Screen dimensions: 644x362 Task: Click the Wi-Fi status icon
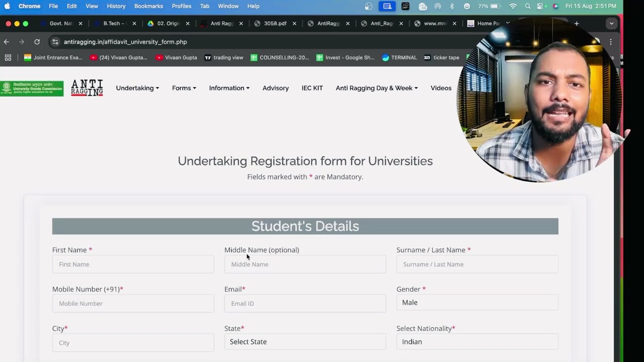513,6
